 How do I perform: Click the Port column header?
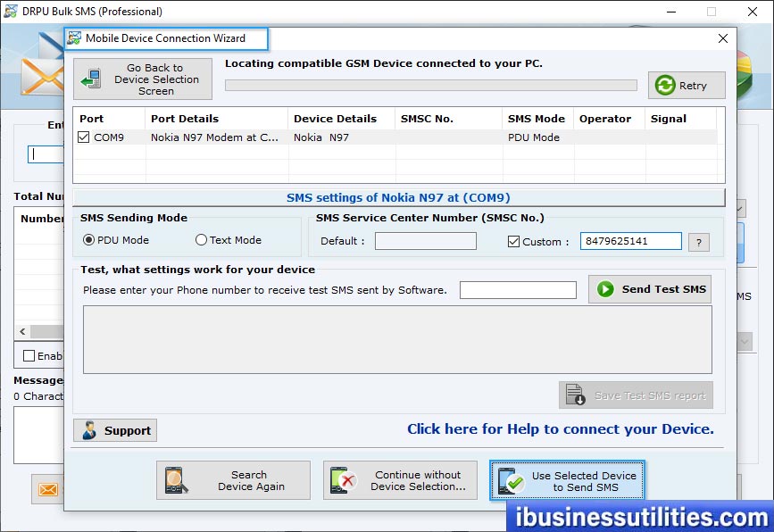pos(109,119)
